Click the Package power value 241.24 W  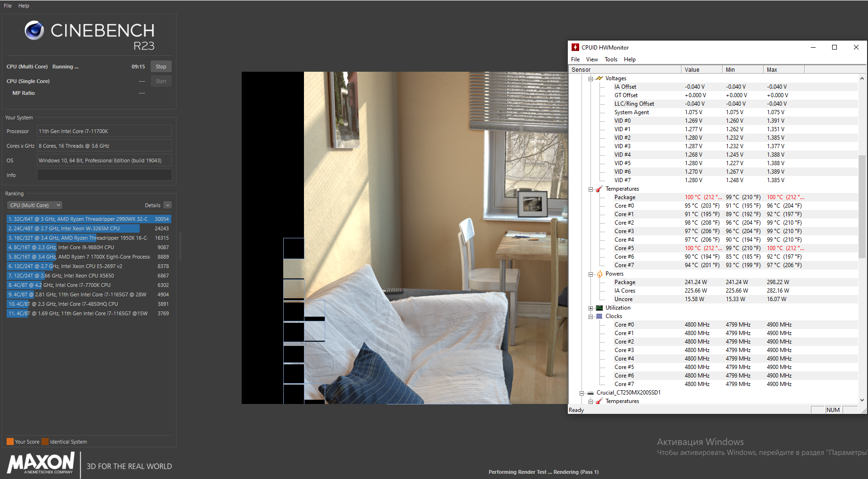[696, 282]
